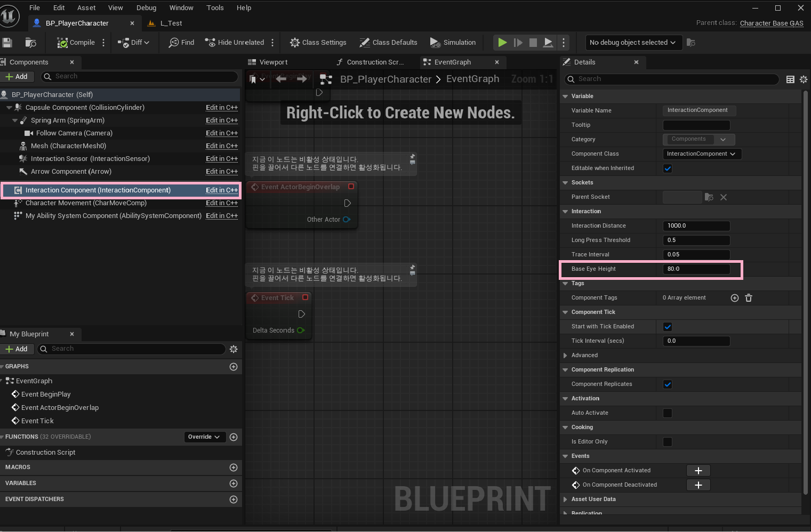Collapse the Spring Arm tree node
Screen dimensions: 811x532
[15, 121]
